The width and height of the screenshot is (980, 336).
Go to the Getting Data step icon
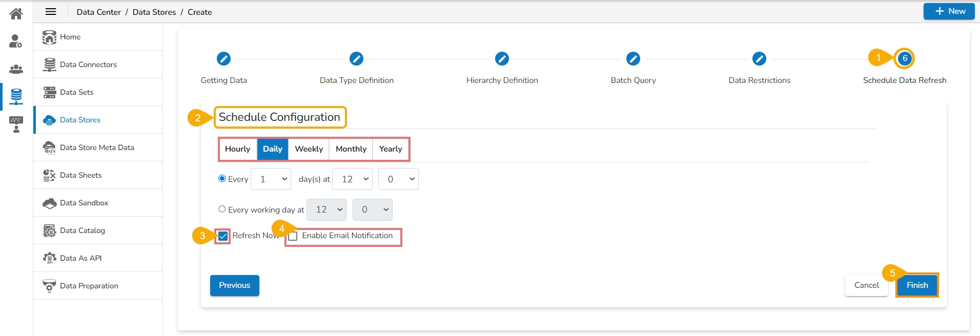click(223, 59)
